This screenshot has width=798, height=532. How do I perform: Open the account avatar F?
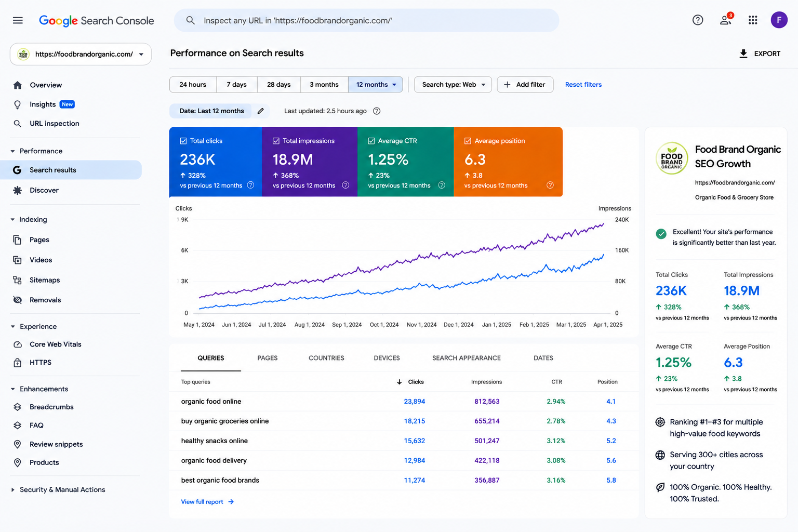pos(779,20)
